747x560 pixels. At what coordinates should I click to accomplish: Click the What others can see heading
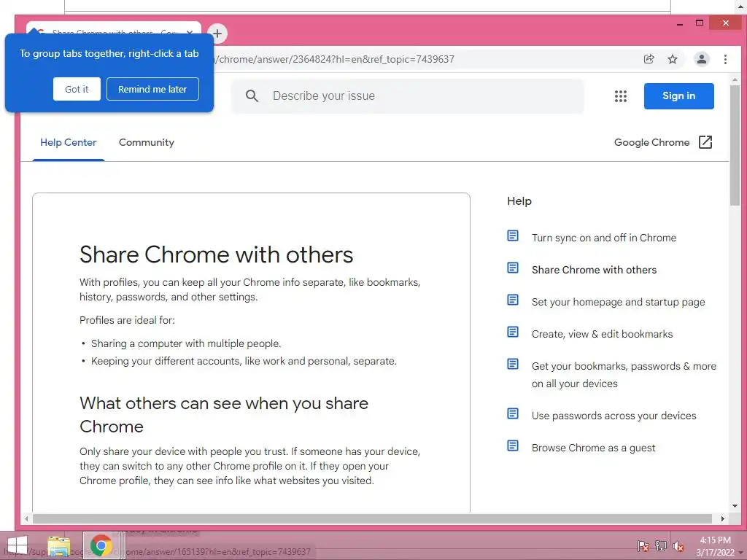click(224, 415)
